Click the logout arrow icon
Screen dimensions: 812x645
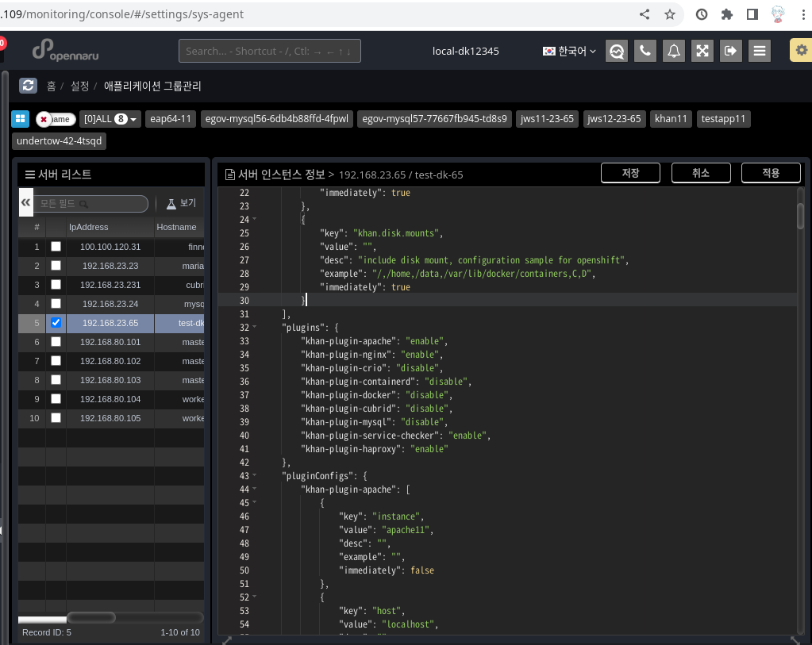point(731,50)
